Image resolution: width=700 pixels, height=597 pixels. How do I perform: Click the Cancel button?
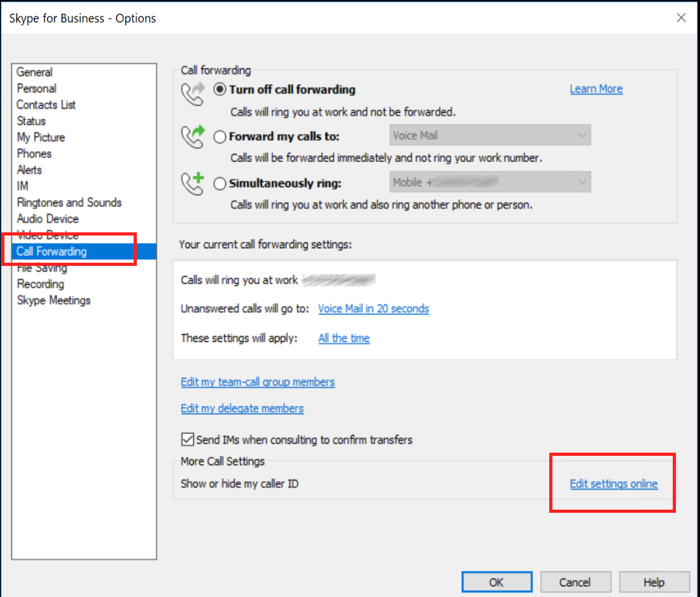coord(575,582)
